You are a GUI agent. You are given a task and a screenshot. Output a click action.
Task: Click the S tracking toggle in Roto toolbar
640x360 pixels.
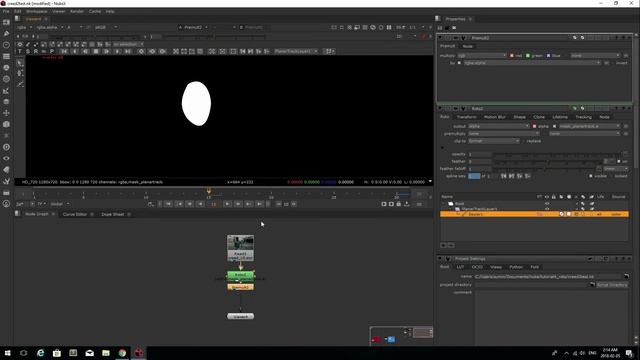coord(28,51)
